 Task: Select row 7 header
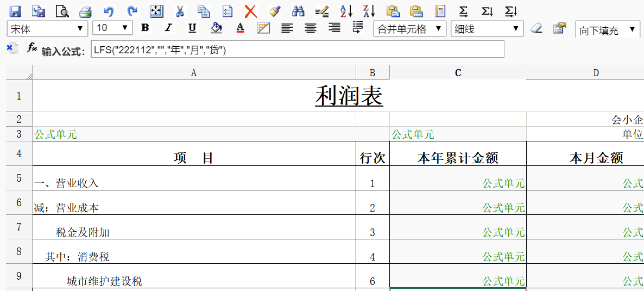coord(19,227)
